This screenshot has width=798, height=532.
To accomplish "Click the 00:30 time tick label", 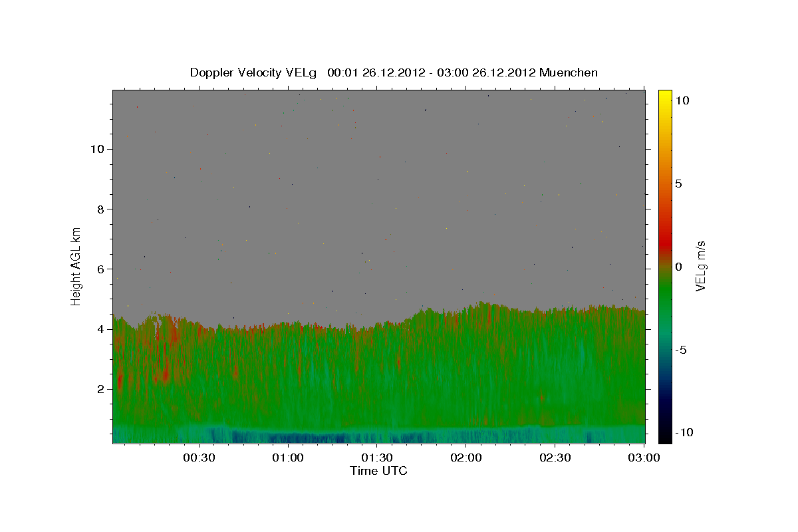I will (199, 458).
